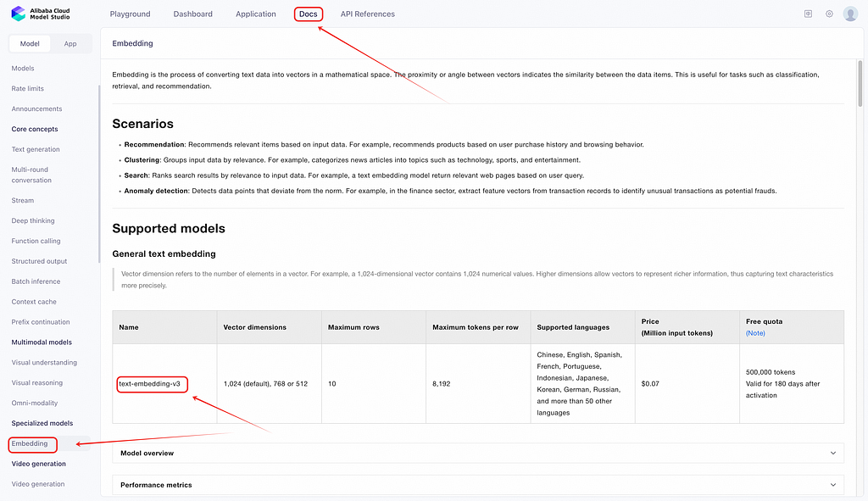Switch to the Model sidebar tab
Screen dimensions: 868x501
pos(30,44)
